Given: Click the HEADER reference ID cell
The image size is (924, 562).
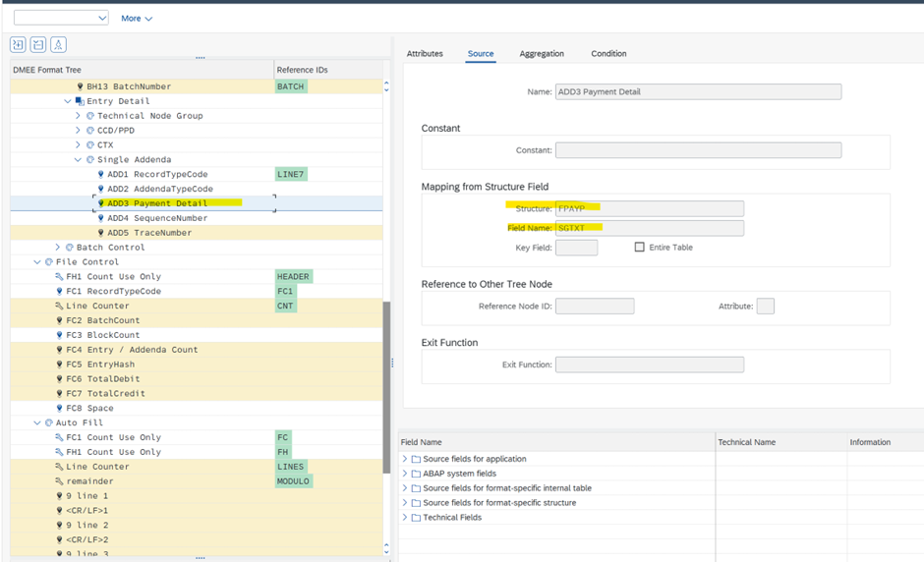Looking at the screenshot, I should click(x=293, y=276).
